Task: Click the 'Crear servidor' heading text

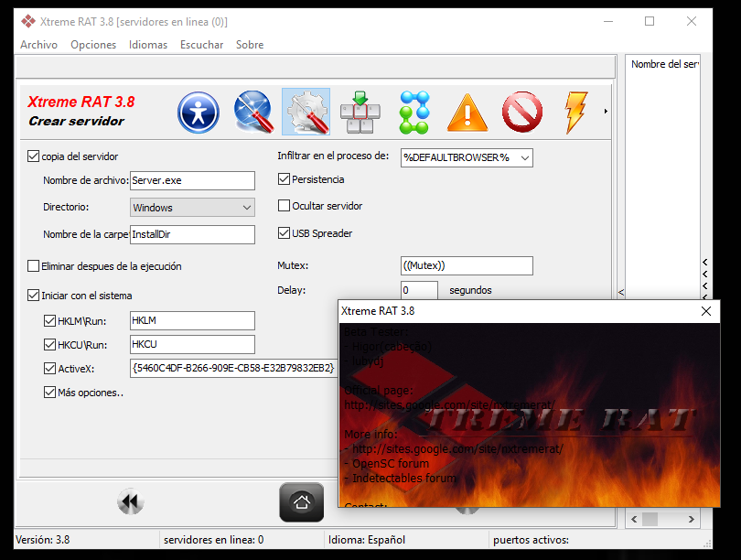Action: 77,121
